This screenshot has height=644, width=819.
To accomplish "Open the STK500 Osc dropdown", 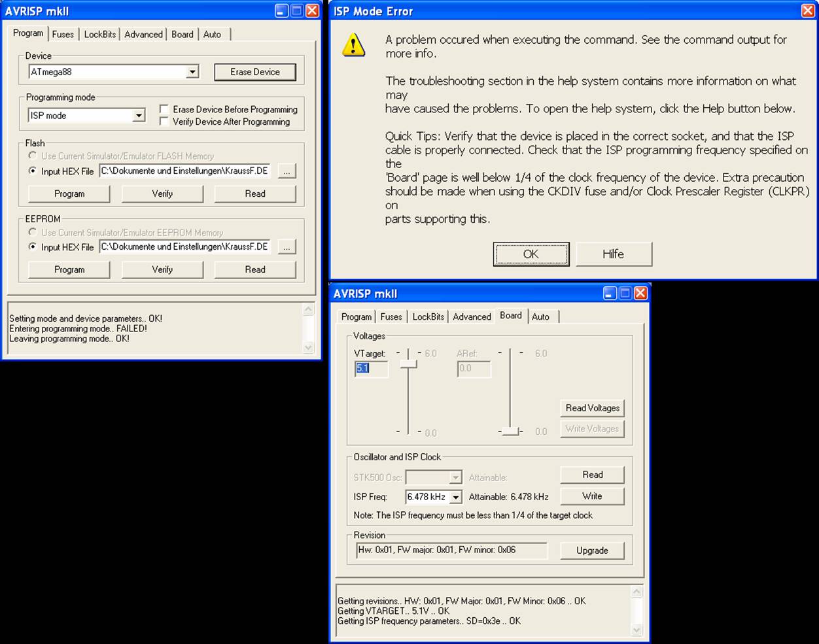I will click(455, 477).
